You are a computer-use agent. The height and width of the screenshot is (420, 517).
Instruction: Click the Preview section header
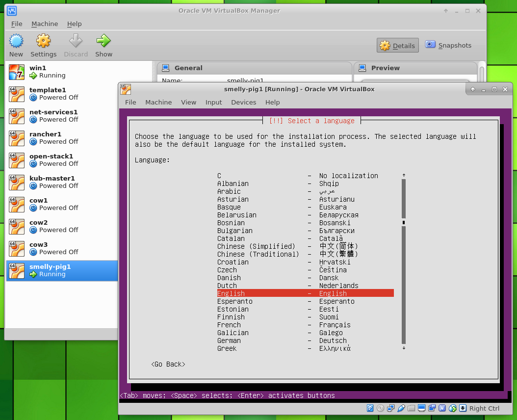pos(415,68)
